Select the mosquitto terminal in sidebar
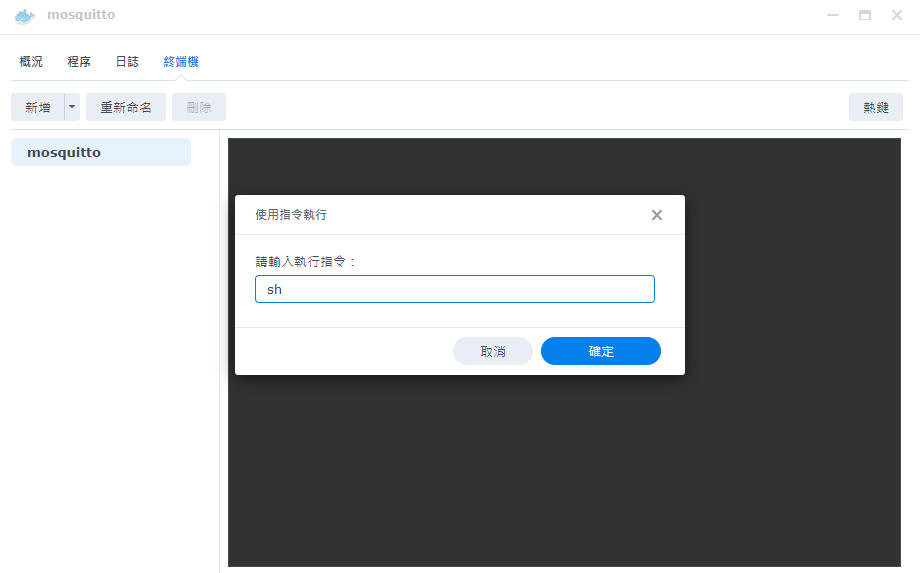This screenshot has height=573, width=920. tap(100, 152)
